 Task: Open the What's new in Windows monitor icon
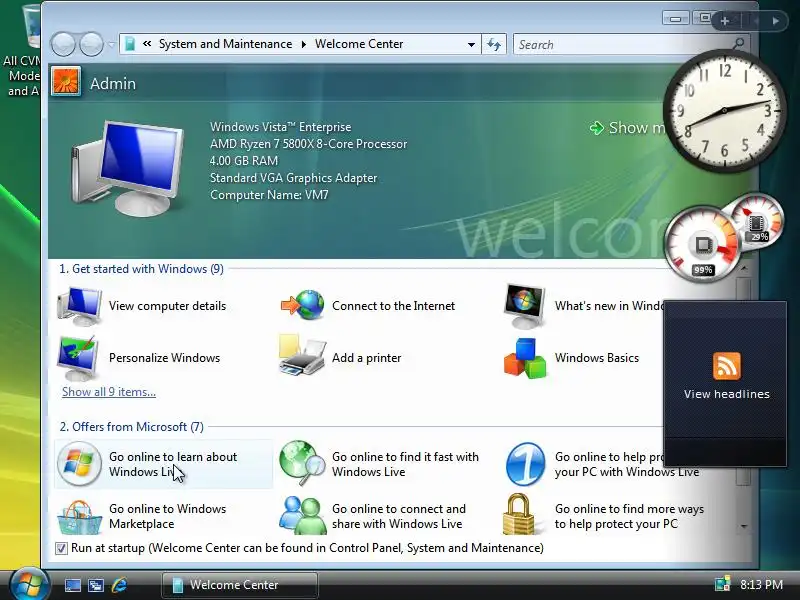tap(524, 305)
